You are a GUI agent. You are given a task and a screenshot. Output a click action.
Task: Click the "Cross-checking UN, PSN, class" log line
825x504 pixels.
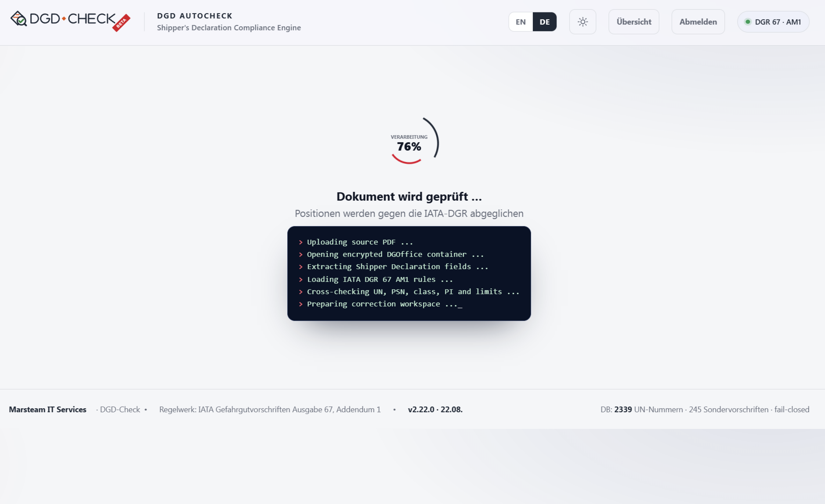click(409, 292)
